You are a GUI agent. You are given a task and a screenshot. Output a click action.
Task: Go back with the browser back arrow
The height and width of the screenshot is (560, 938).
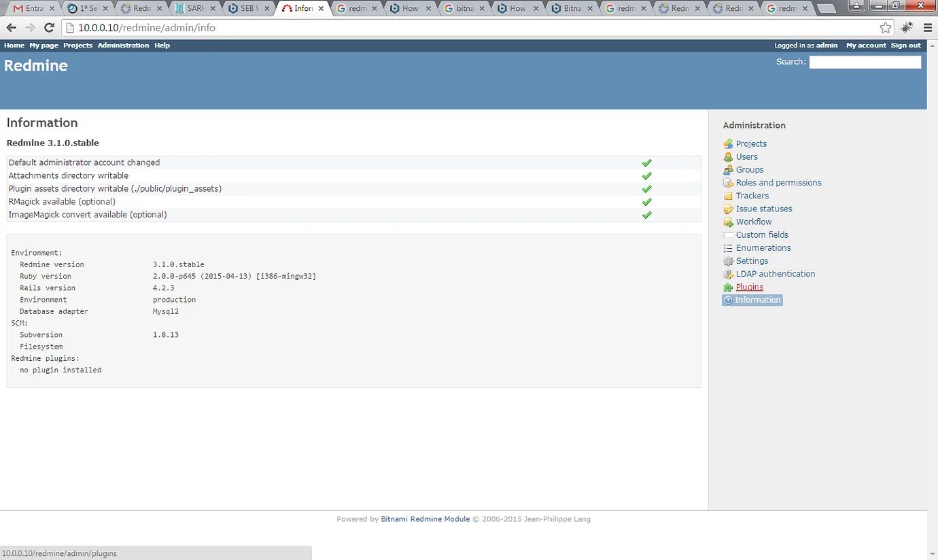12,28
